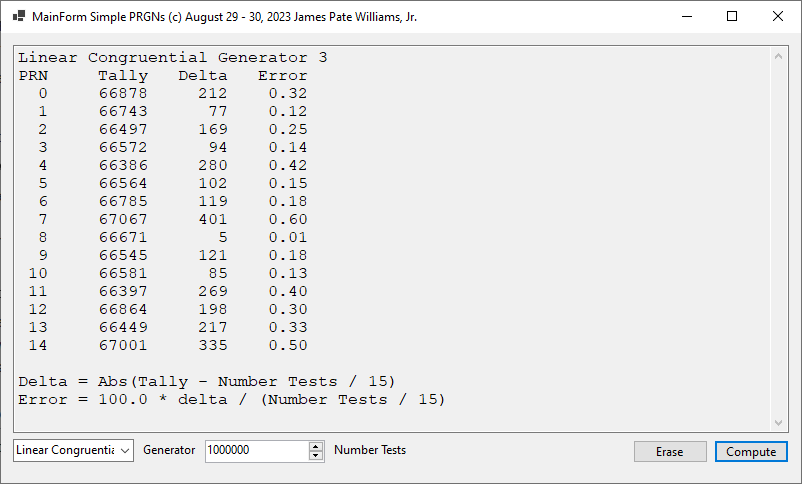Click the Delta formula line in output
802x484 pixels.
click(x=206, y=382)
